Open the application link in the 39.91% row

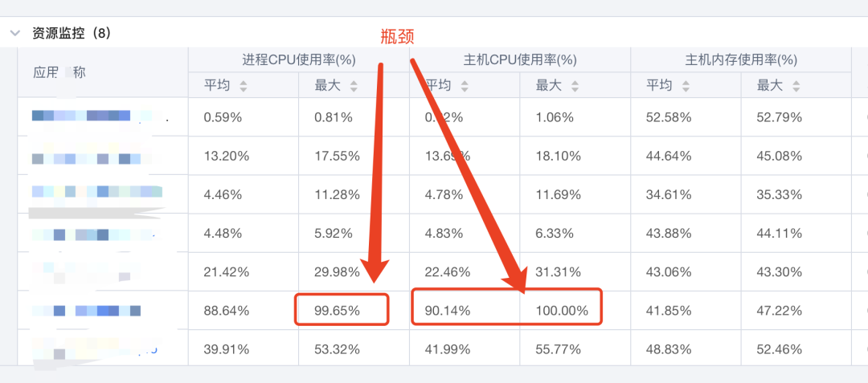[95, 350]
